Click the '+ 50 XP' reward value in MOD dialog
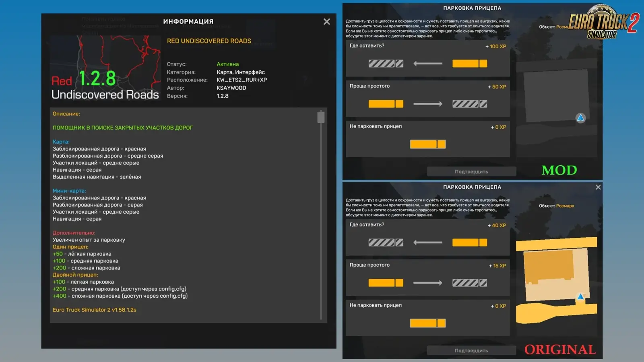The height and width of the screenshot is (362, 644). click(x=497, y=87)
